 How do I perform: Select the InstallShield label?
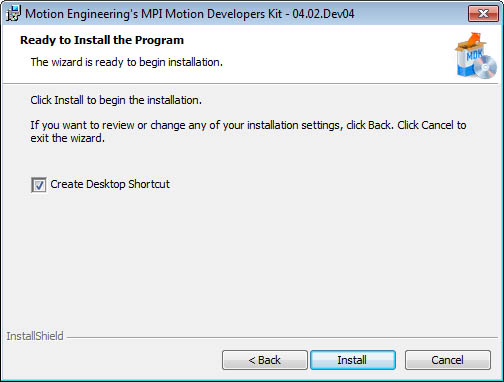(35, 336)
